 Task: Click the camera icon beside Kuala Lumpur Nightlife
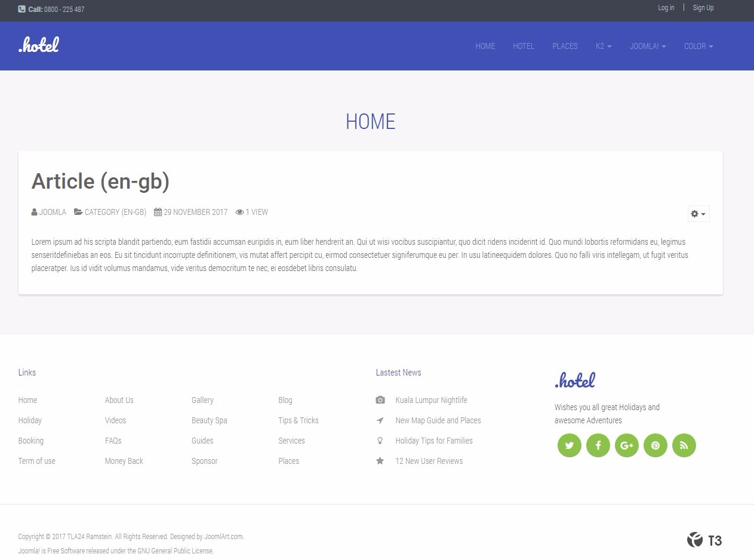coord(380,400)
